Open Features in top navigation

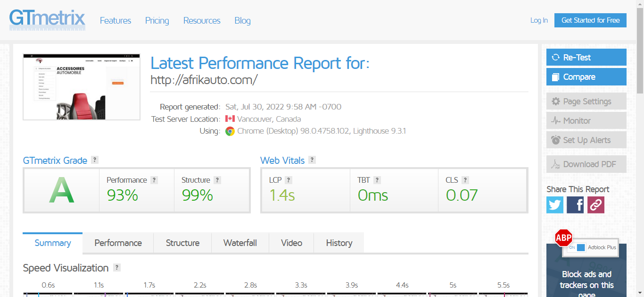tap(116, 20)
